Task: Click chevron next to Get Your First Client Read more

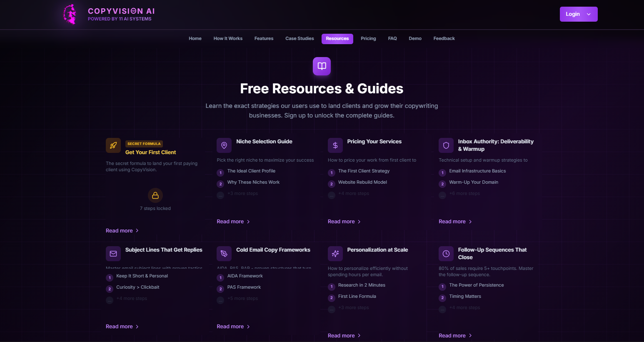Action: pos(137,231)
